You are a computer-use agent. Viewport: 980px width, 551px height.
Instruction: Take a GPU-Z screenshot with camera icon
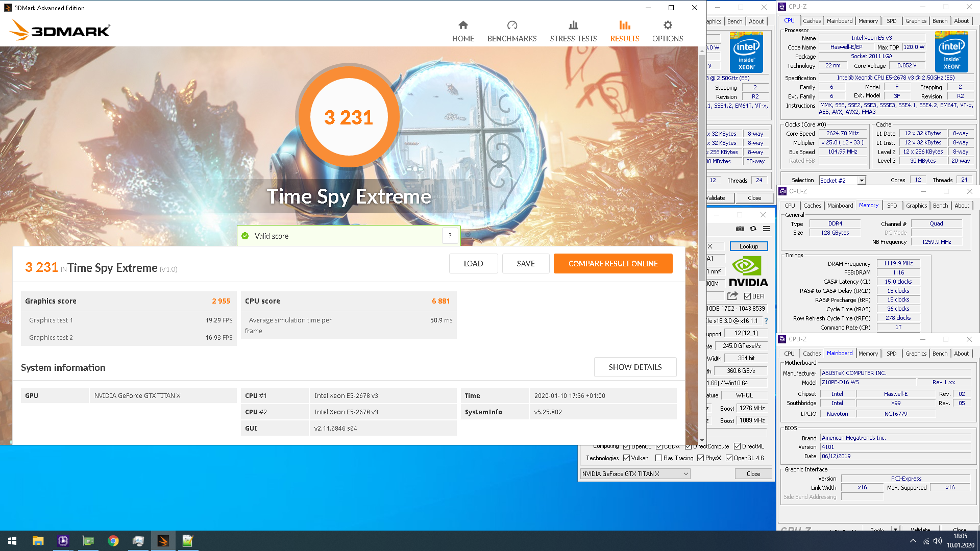click(740, 229)
